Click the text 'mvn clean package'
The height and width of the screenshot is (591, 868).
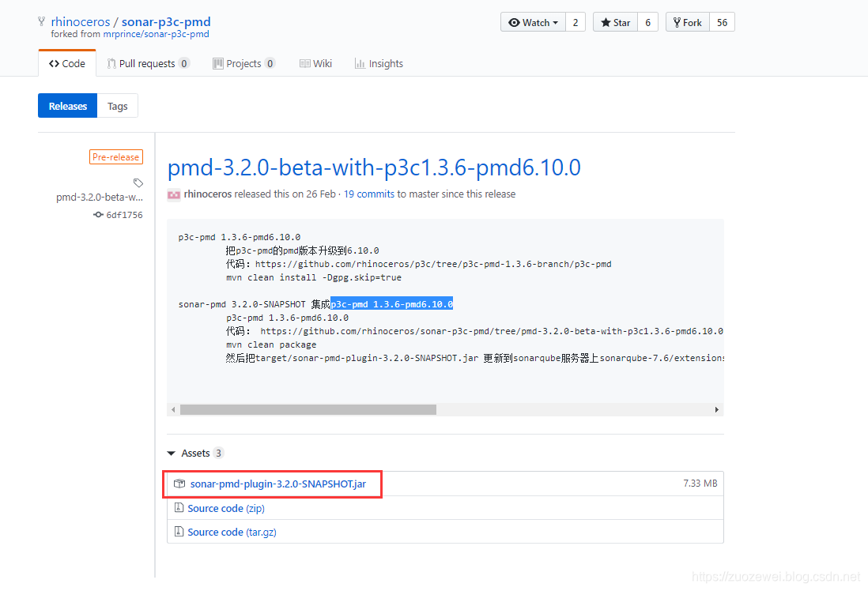[271, 344]
